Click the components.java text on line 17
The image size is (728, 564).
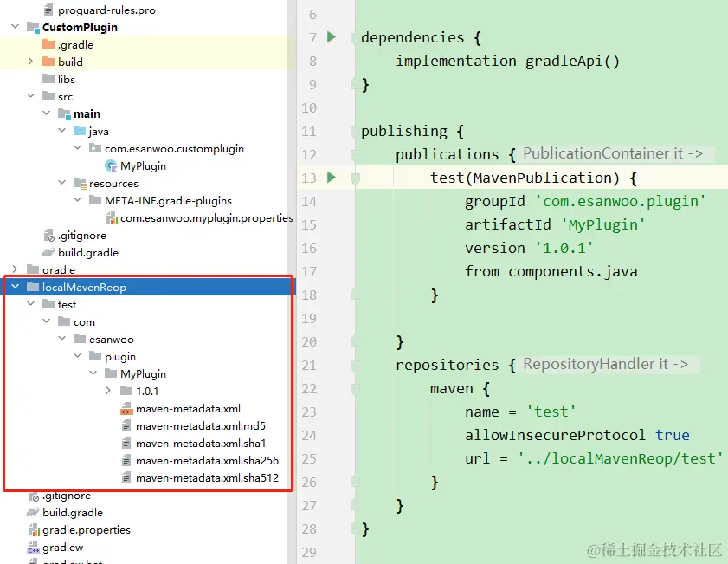click(x=572, y=271)
